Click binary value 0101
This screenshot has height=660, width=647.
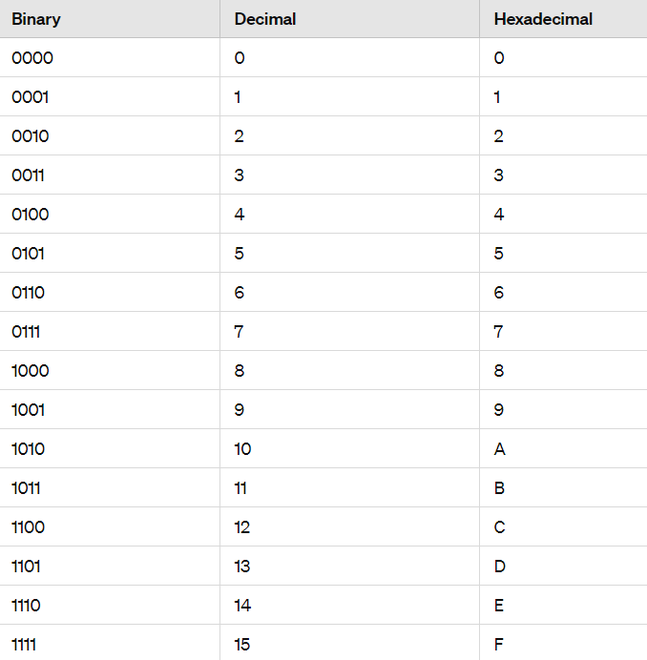pos(30,254)
